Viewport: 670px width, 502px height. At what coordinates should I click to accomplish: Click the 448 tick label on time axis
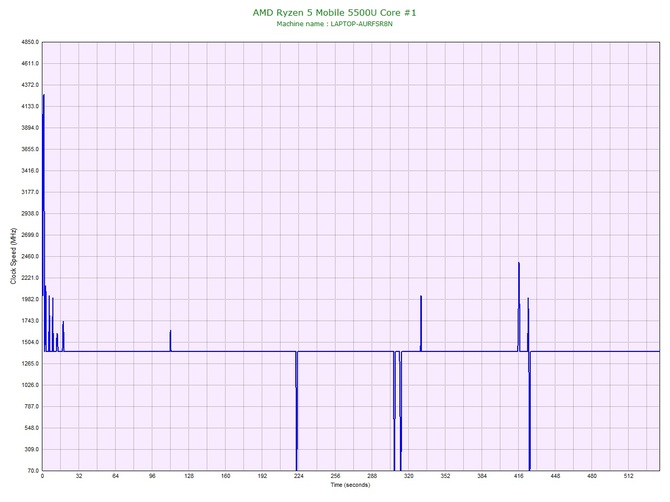(555, 476)
